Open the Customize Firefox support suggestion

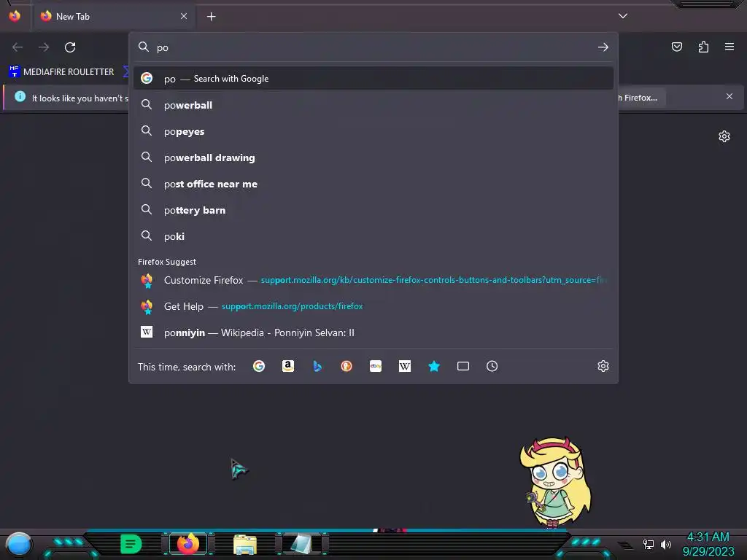373,280
